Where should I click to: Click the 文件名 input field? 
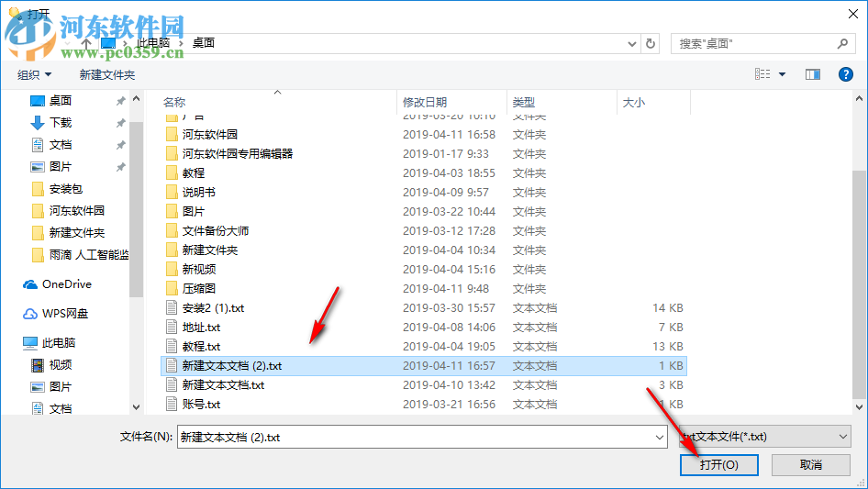(415, 437)
